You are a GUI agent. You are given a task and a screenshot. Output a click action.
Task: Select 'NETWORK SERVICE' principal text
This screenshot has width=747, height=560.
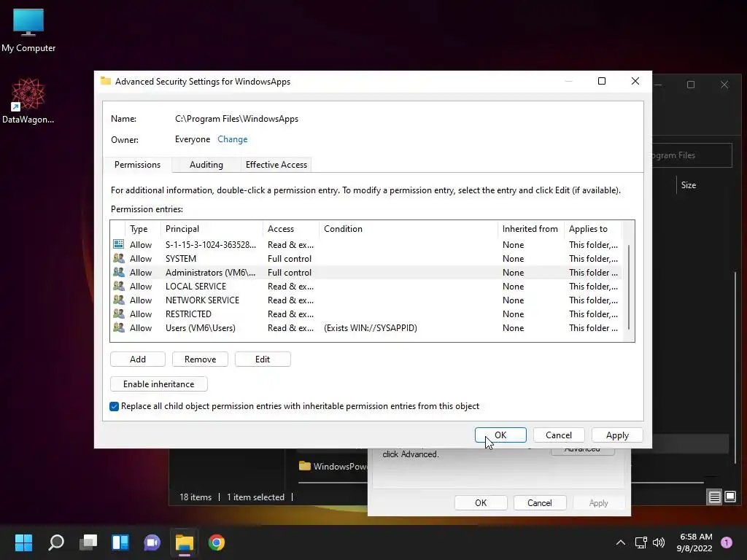(203, 300)
